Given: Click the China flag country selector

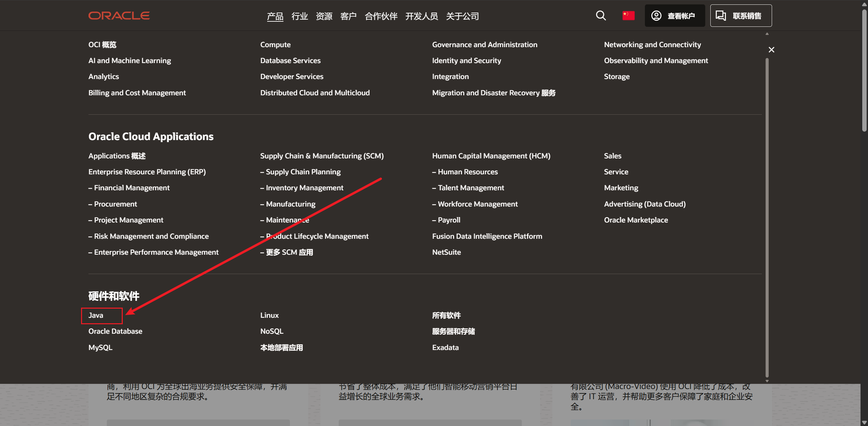Looking at the screenshot, I should coord(628,16).
